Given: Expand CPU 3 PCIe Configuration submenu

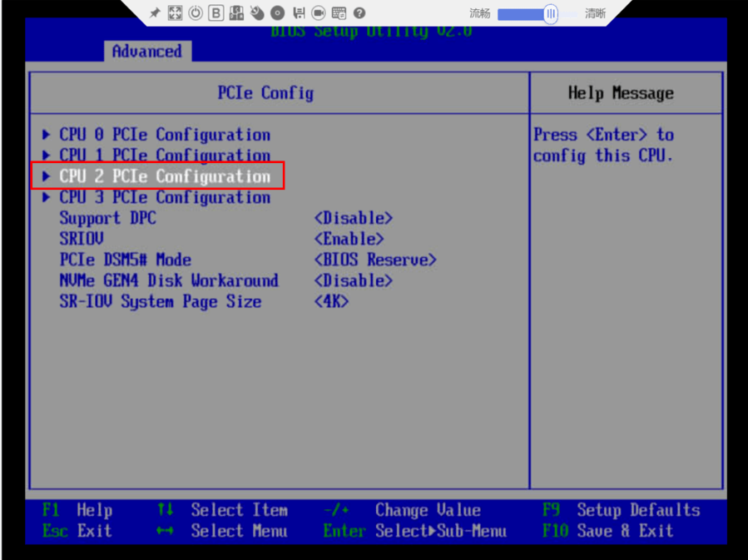Looking at the screenshot, I should click(156, 197).
